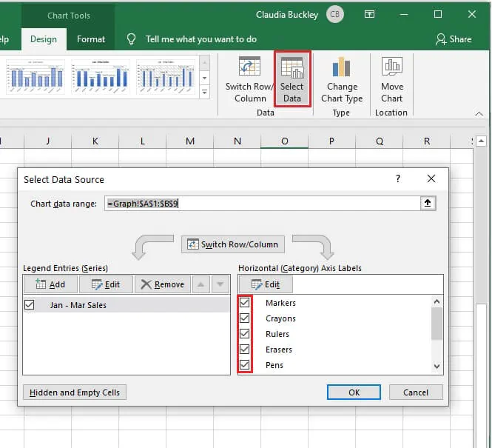Click the Select Data ribbon icon
492x448 pixels.
point(292,79)
